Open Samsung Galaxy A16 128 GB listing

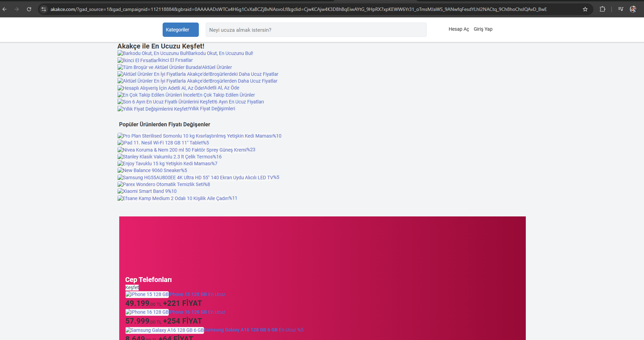[x=214, y=330]
